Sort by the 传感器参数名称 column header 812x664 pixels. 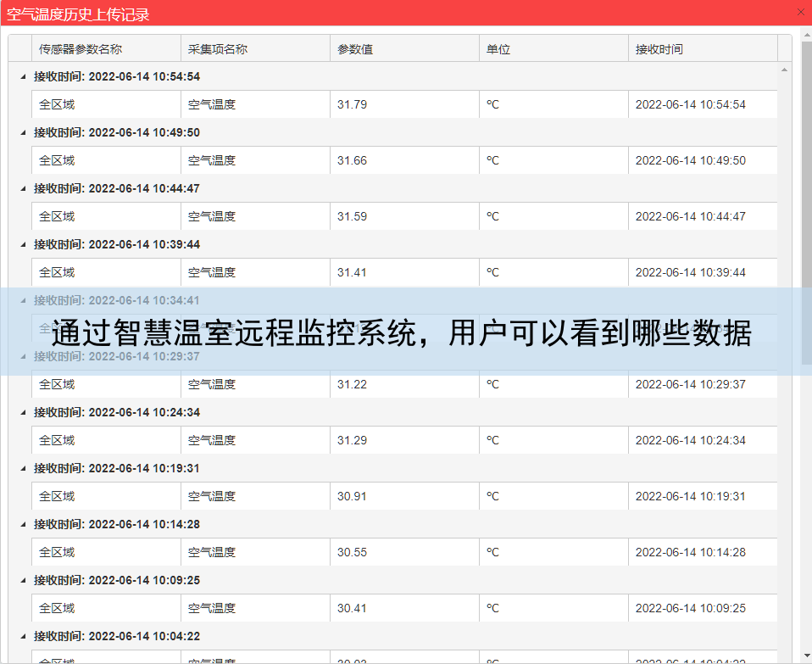106,49
